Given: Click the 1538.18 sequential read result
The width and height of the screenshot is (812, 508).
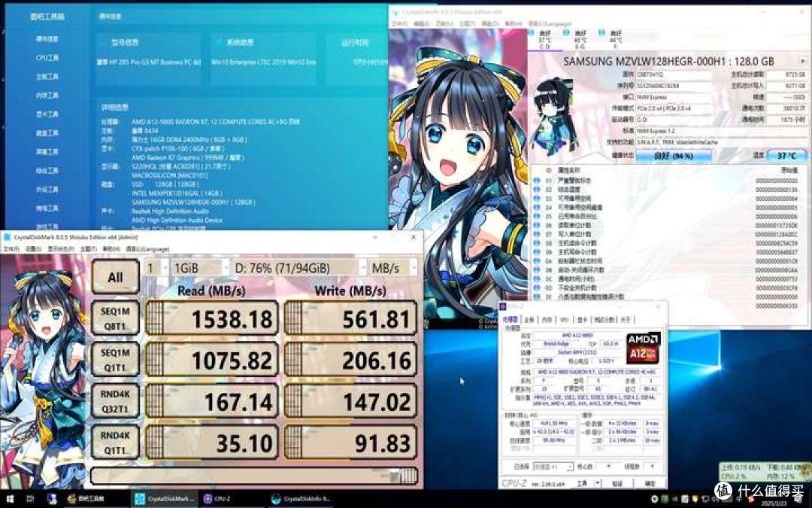Looking at the screenshot, I should (x=212, y=318).
